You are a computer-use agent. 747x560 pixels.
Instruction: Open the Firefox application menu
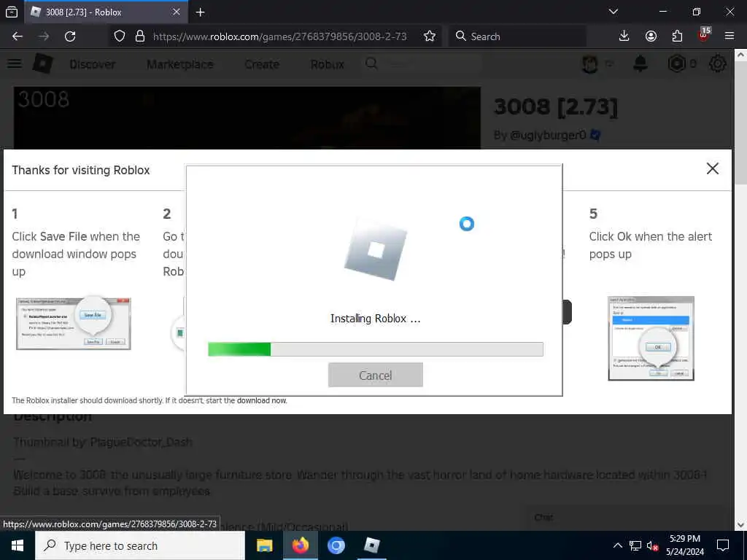click(729, 36)
